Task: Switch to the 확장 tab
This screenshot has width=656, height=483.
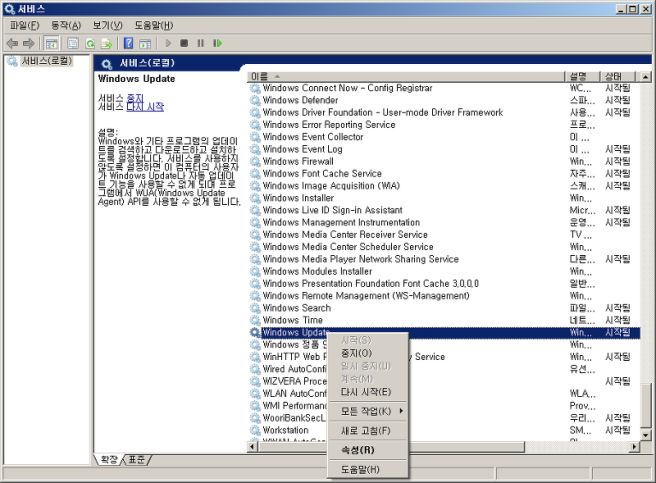Action: pyautogui.click(x=110, y=460)
